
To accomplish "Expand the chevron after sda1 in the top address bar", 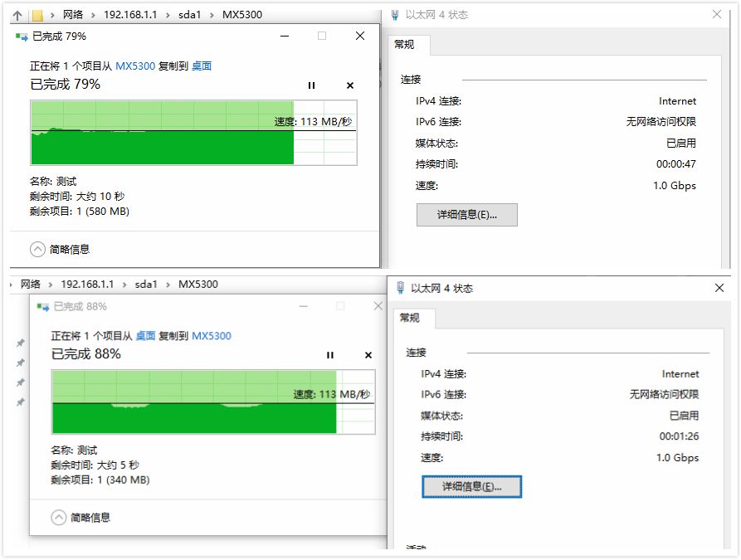I will (212, 15).
